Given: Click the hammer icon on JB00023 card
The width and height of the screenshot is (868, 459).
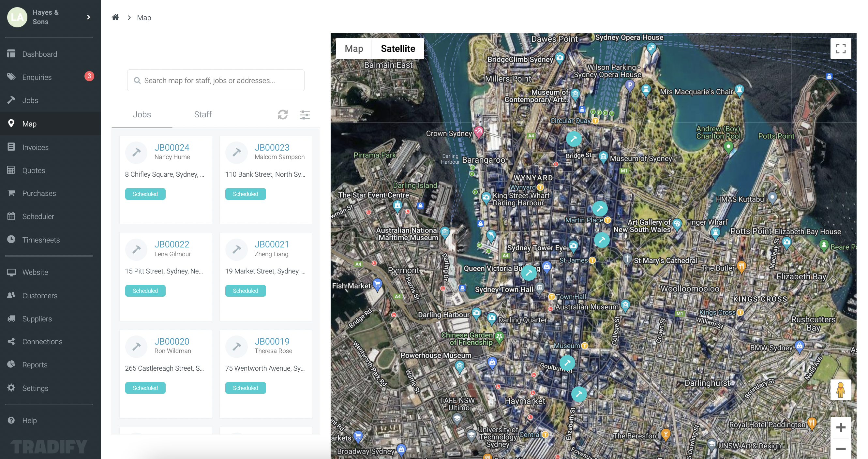Looking at the screenshot, I should (x=236, y=152).
